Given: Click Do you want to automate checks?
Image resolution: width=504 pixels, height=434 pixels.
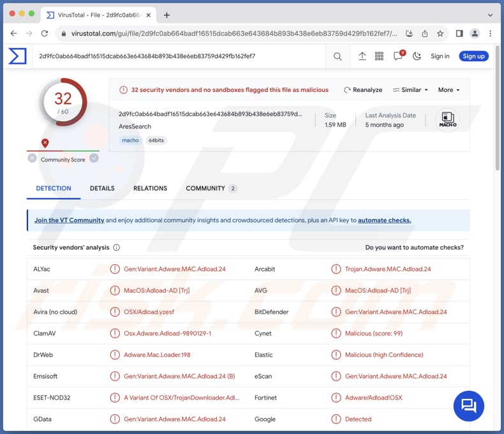Looking at the screenshot, I should [x=414, y=247].
